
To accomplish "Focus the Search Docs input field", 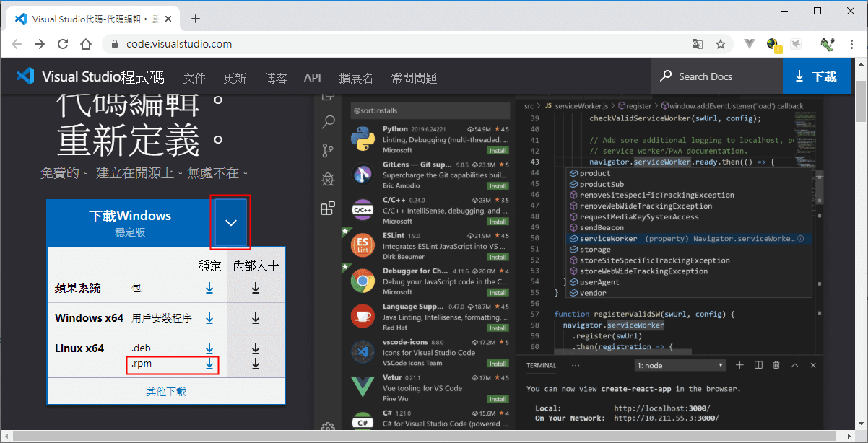I will pyautogui.click(x=722, y=76).
